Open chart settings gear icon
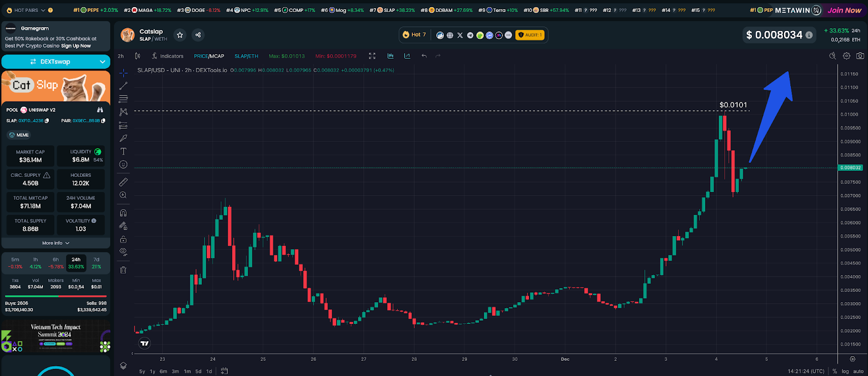Screen dimensions: 868x376 (846, 56)
